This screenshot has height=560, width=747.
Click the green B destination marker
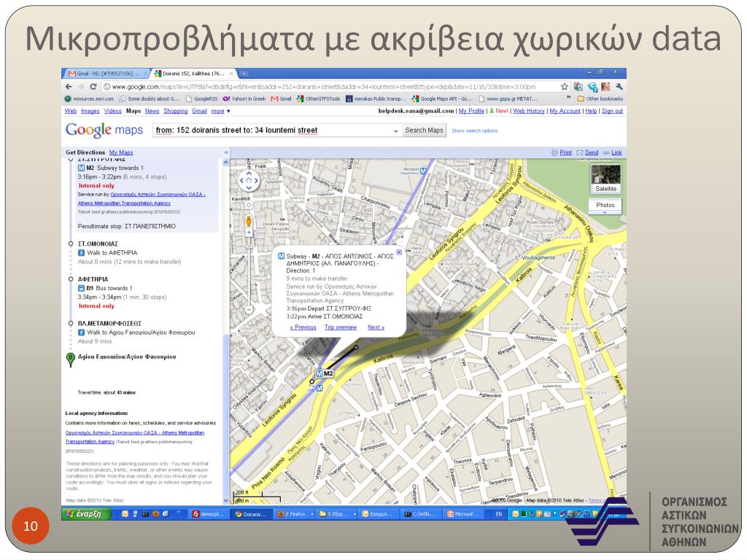[x=71, y=359]
